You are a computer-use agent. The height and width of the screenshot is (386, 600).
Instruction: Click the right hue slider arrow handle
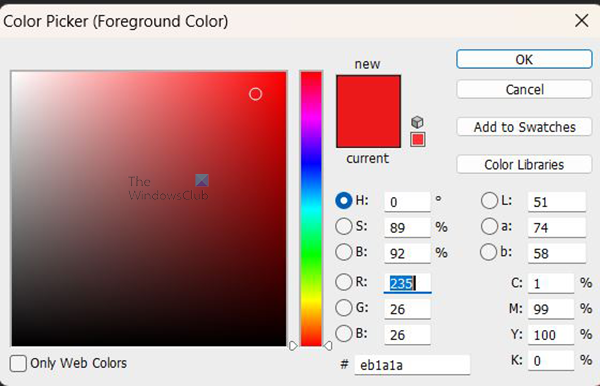pos(328,346)
